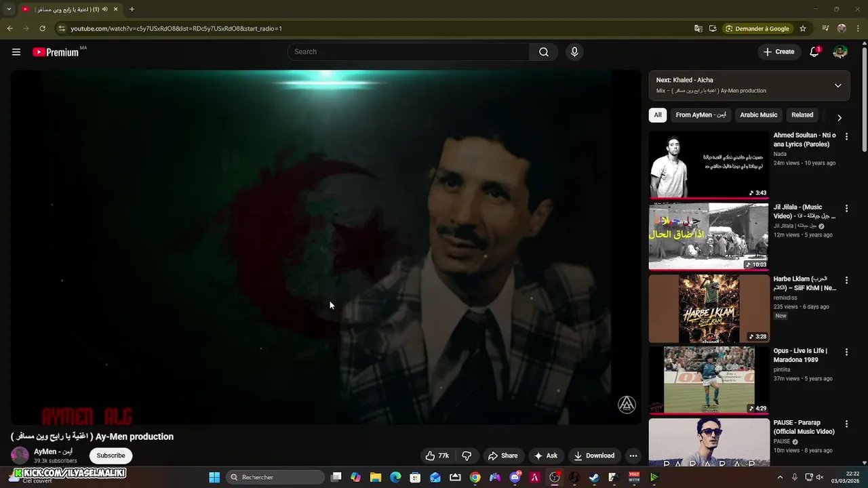Open the Opus Live Is Life title
Viewport: 868px width, 488px height.
pos(801,355)
